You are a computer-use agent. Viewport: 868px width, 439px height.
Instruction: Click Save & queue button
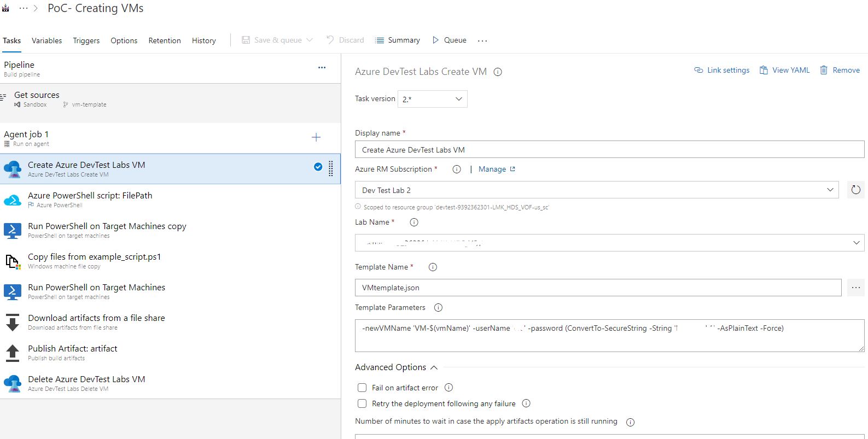pos(272,40)
